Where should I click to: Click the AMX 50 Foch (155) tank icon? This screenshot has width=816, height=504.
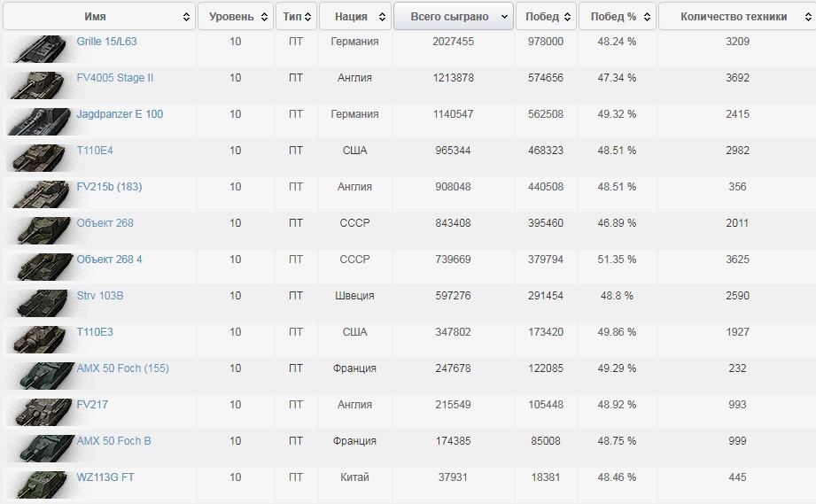(x=38, y=376)
